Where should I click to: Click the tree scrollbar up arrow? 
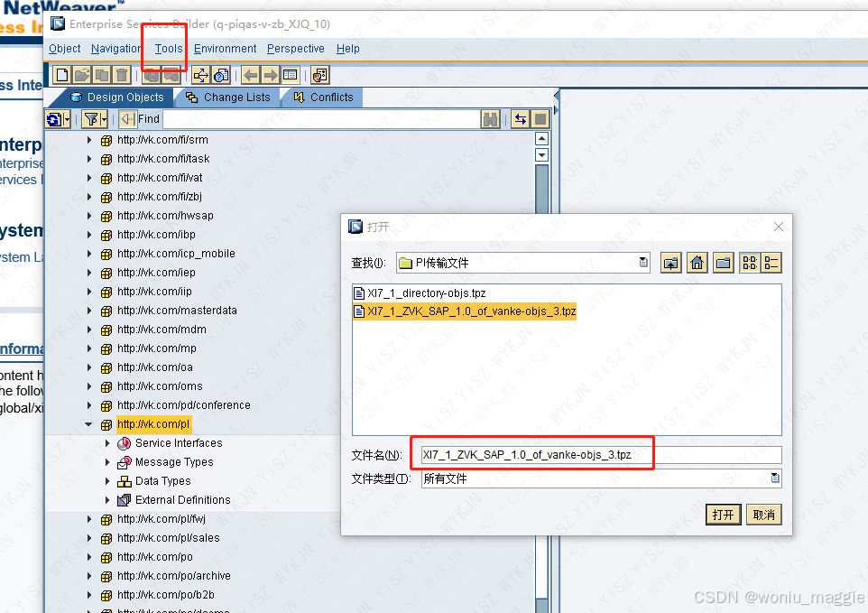[542, 138]
